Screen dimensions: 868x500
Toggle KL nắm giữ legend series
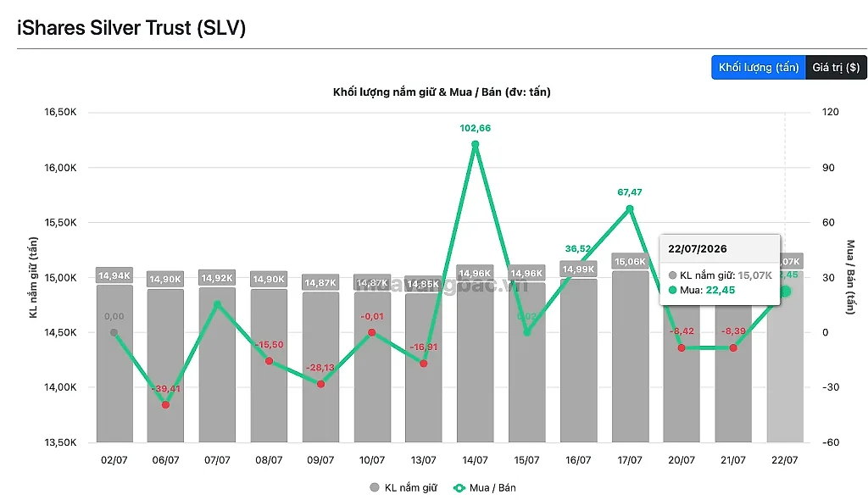403,488
